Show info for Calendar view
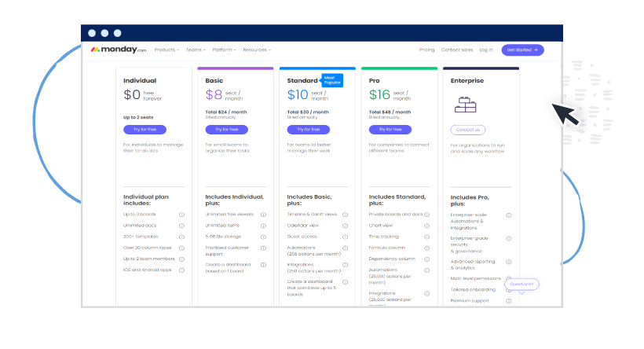 point(345,226)
